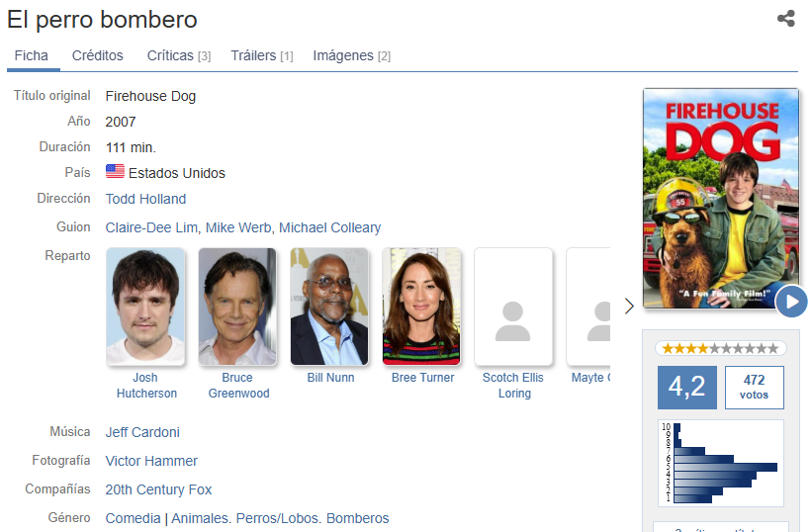
Task: Click Bree Turner's photo
Action: (421, 307)
